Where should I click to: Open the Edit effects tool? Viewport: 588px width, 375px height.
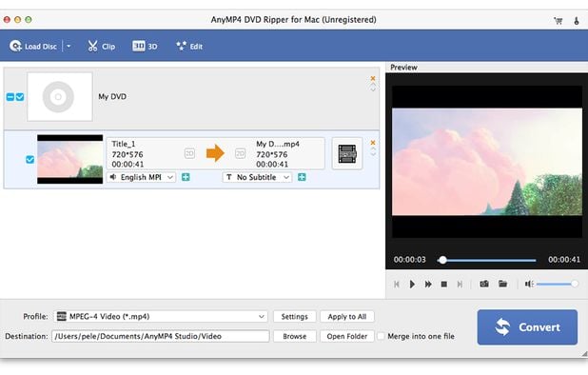189,46
